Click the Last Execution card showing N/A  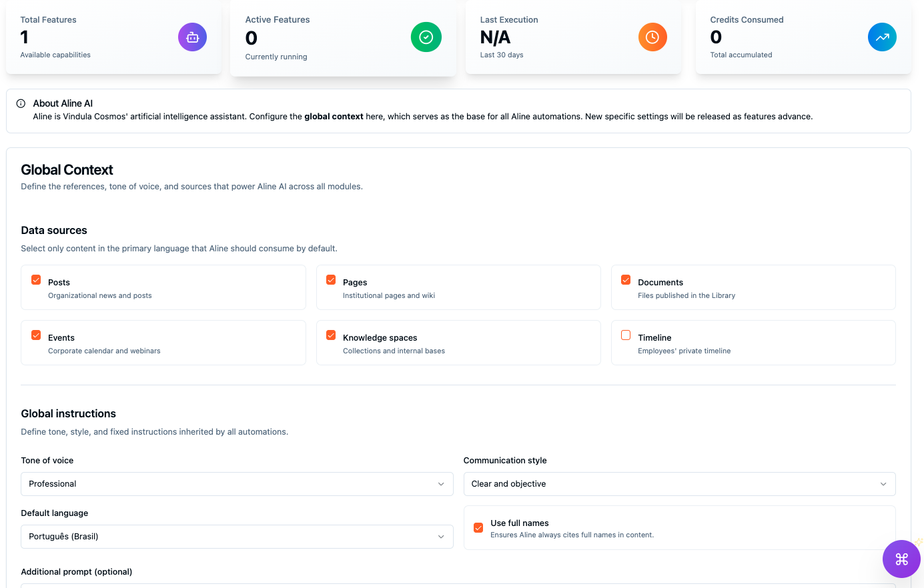[x=574, y=37]
